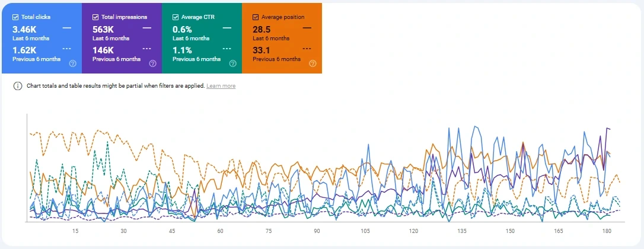The image size is (644, 249).
Task: Open help icon in Total impressions card
Action: 152,63
